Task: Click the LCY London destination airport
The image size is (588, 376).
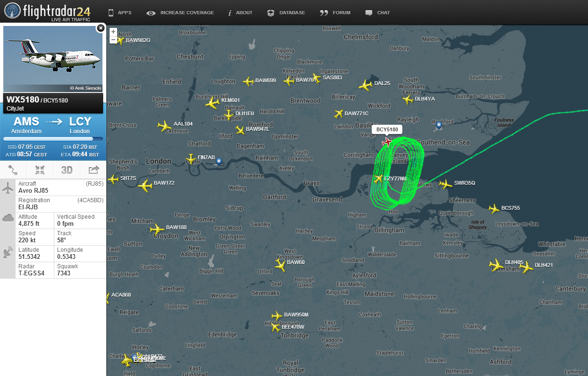Action: click(80, 125)
